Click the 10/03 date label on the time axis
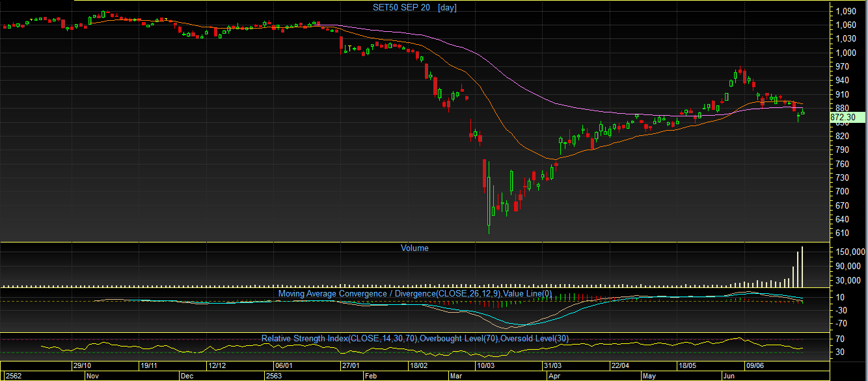The height and width of the screenshot is (381, 868). [x=485, y=366]
